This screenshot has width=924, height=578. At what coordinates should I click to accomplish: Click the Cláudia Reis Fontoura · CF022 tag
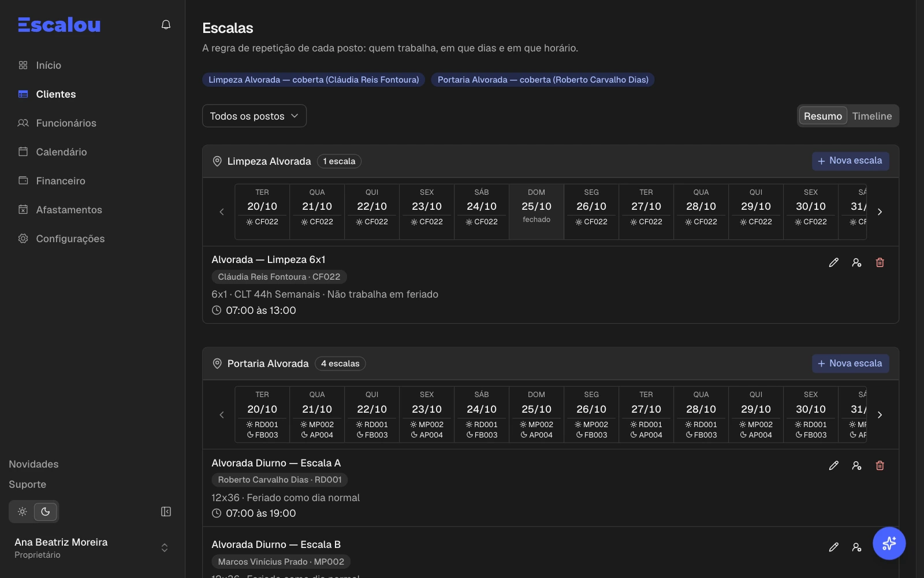tap(279, 277)
